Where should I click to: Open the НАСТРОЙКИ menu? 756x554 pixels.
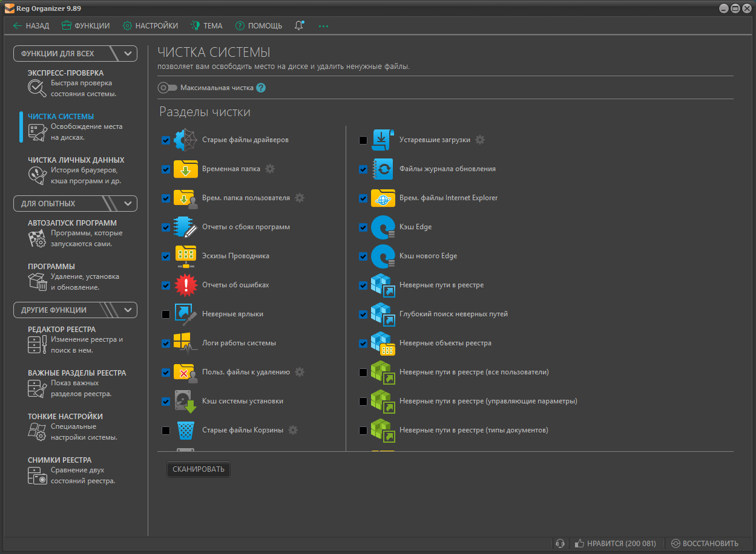(x=151, y=26)
